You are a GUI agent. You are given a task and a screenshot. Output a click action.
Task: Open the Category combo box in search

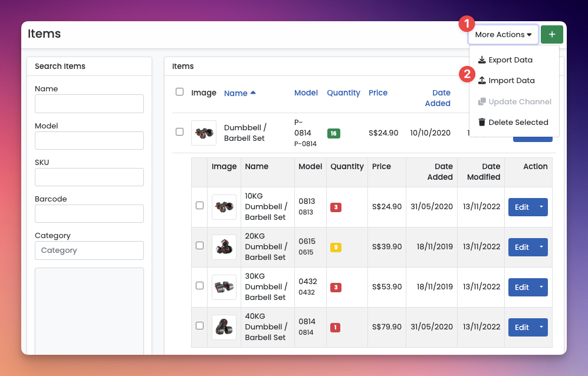tap(89, 250)
